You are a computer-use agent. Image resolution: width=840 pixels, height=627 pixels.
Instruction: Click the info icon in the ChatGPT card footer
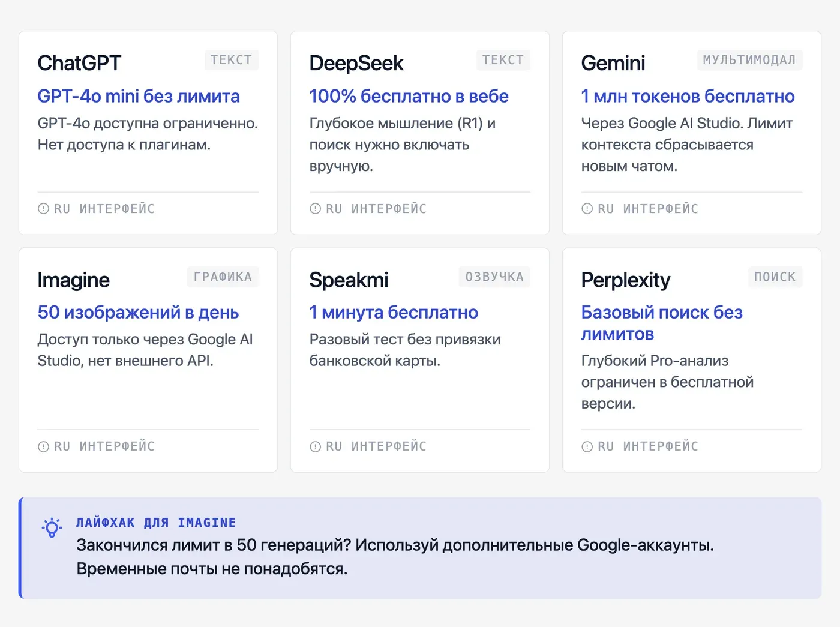coord(43,209)
